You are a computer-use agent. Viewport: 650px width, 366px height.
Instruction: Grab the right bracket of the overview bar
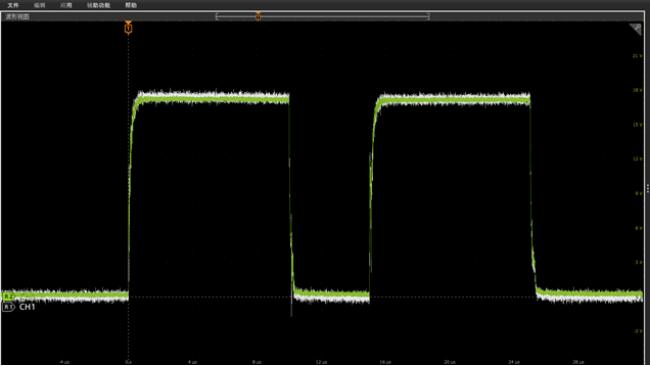point(428,16)
